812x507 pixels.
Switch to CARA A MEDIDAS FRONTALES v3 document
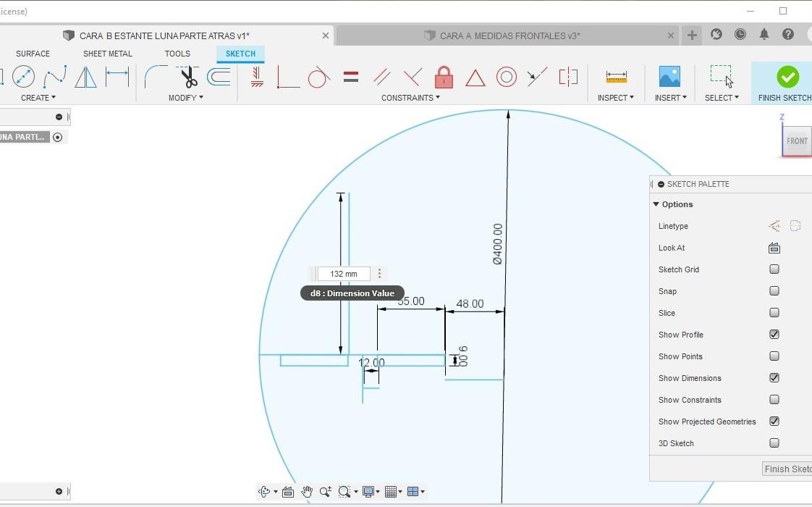point(509,35)
